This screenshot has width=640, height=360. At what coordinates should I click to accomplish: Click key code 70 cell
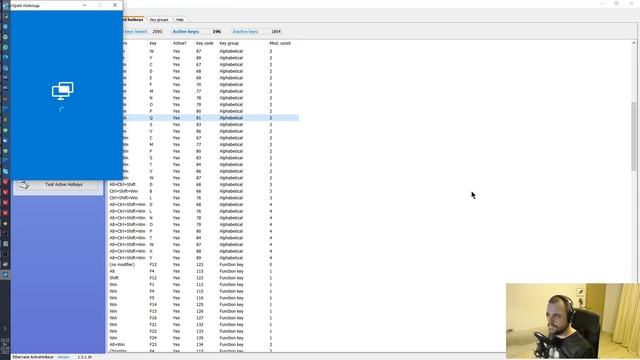pyautogui.click(x=198, y=84)
